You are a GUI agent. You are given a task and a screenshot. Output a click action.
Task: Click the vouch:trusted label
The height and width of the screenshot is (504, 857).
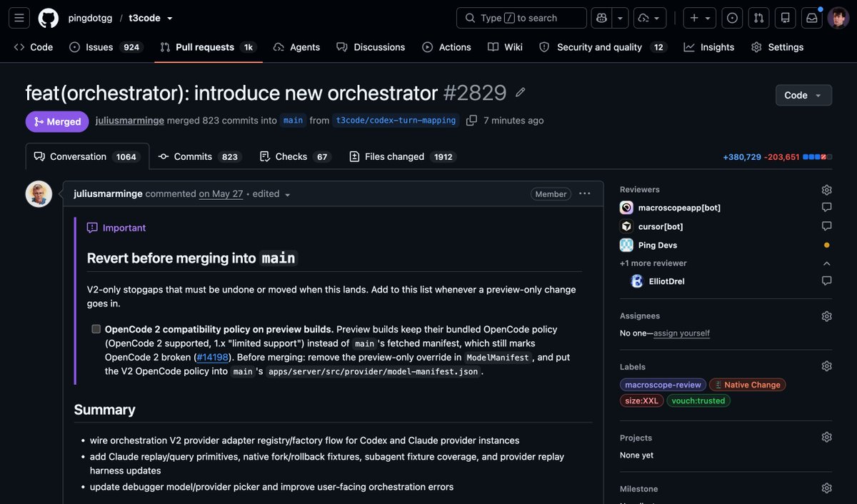(698, 400)
